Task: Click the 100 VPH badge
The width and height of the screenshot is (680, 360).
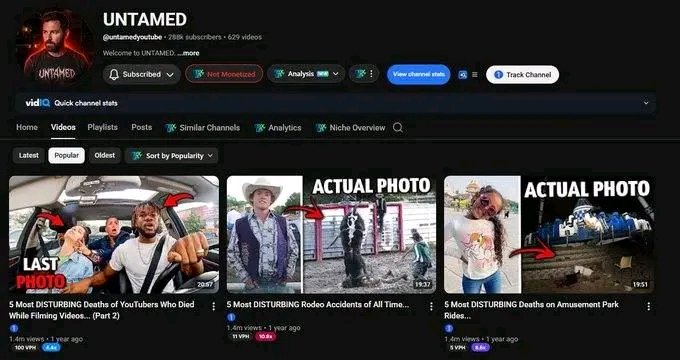Action: tap(25, 347)
